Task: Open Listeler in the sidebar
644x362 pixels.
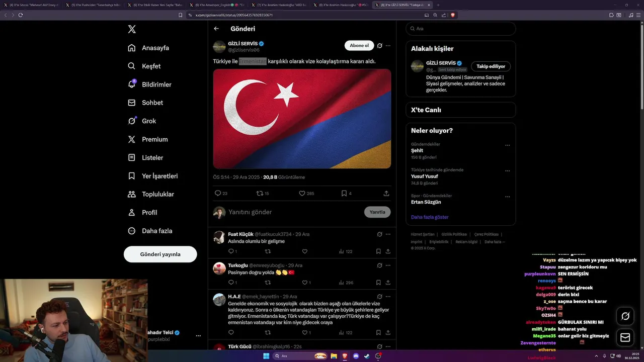Action: pos(145,157)
